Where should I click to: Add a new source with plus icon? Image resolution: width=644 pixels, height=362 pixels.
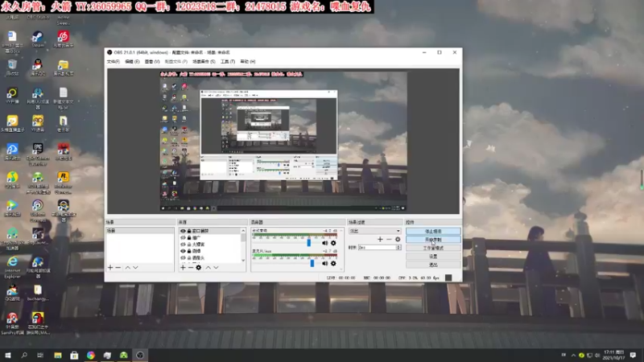tap(183, 268)
